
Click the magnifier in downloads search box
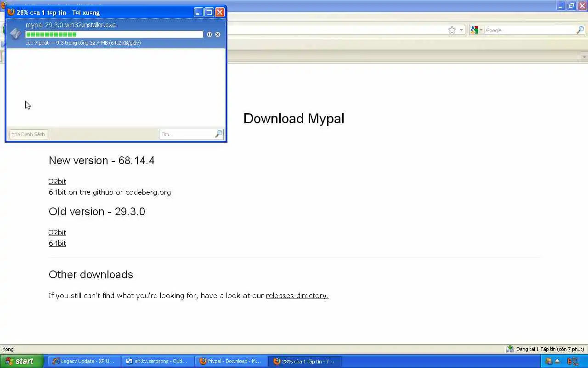point(219,134)
